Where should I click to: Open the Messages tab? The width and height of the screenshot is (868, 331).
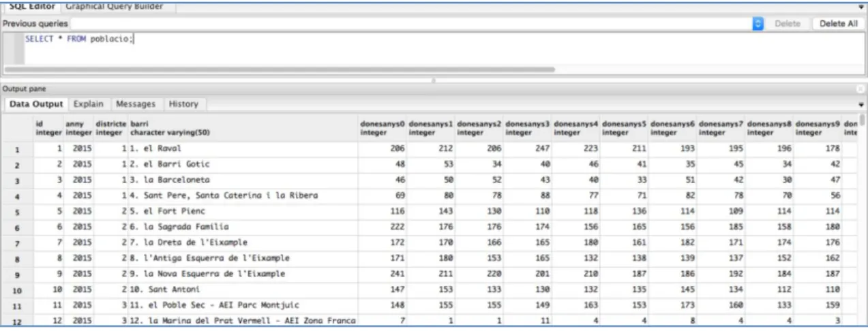pyautogui.click(x=136, y=104)
